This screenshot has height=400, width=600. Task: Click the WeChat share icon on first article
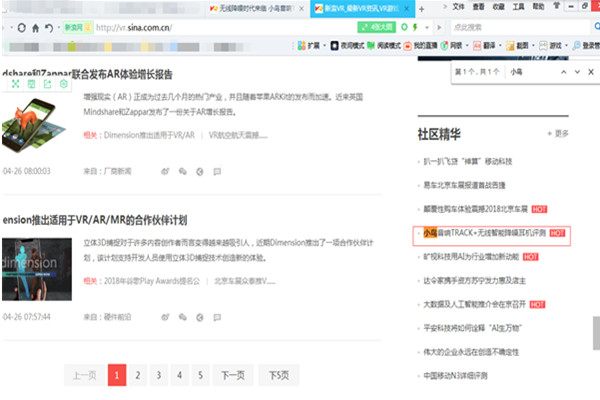183,171
